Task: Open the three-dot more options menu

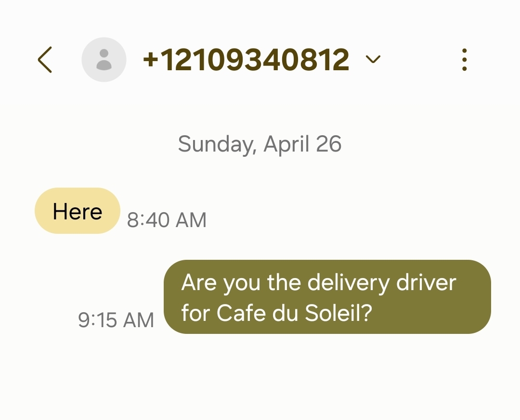Action: coord(464,60)
